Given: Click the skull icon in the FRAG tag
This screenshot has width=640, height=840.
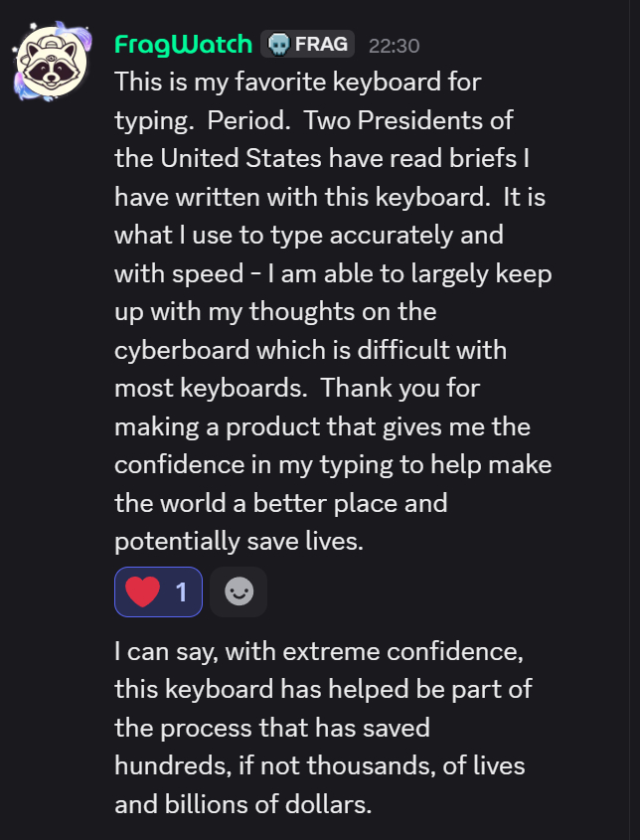Looking at the screenshot, I should (x=280, y=44).
